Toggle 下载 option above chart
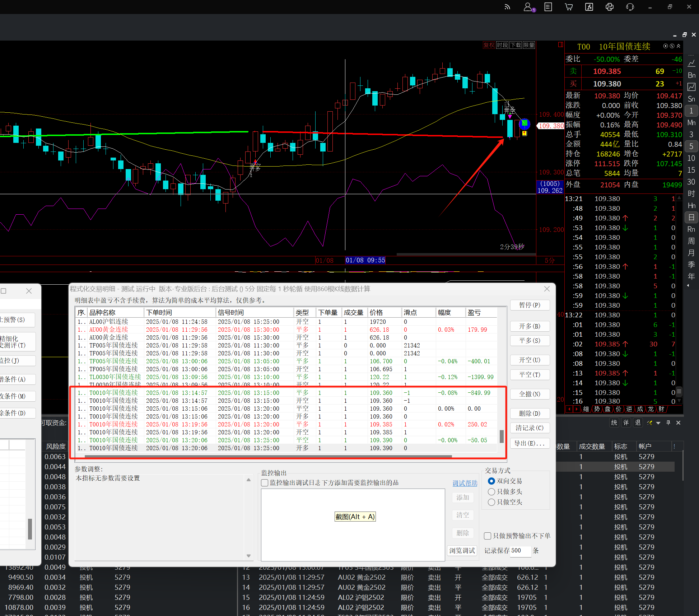Image resolution: width=699 pixels, height=616 pixels. coord(516,45)
